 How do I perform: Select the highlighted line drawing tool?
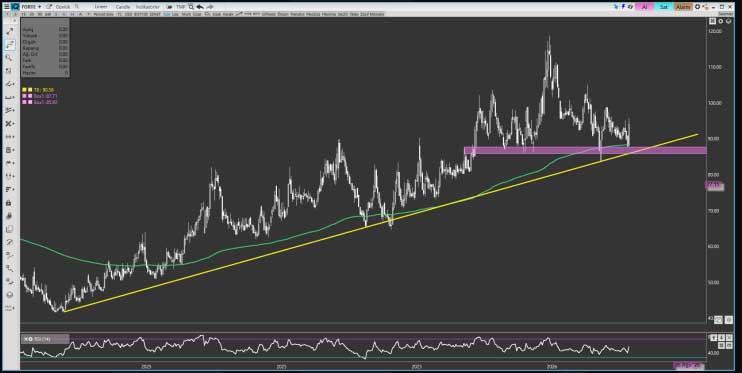tap(9, 44)
